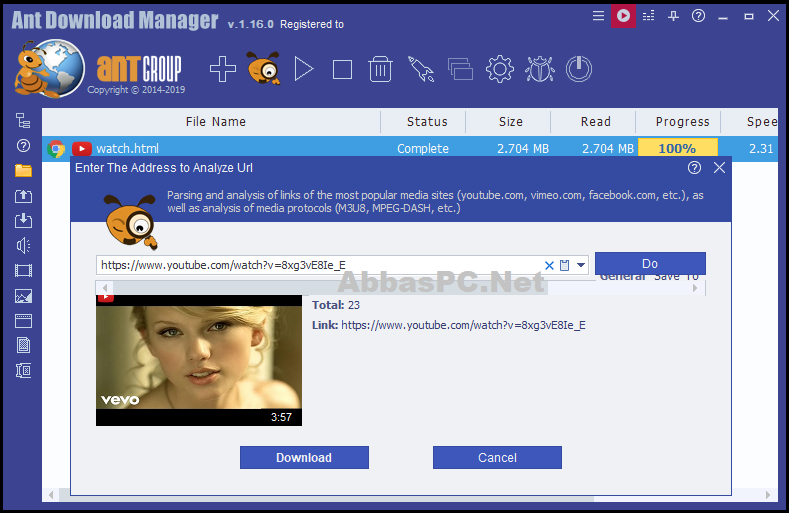This screenshot has height=513, width=789.
Task: Open the hamburger menu in title bar
Action: 598,16
